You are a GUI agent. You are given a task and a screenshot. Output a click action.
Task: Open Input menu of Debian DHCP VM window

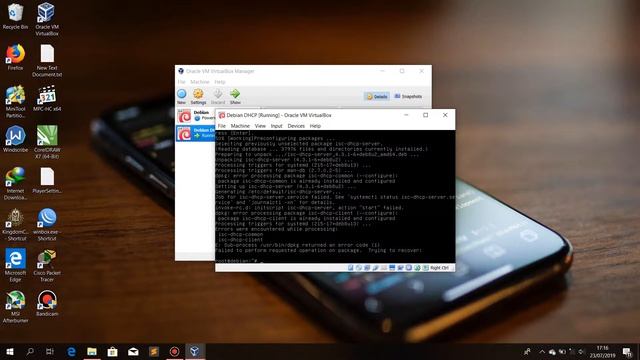click(x=276, y=126)
